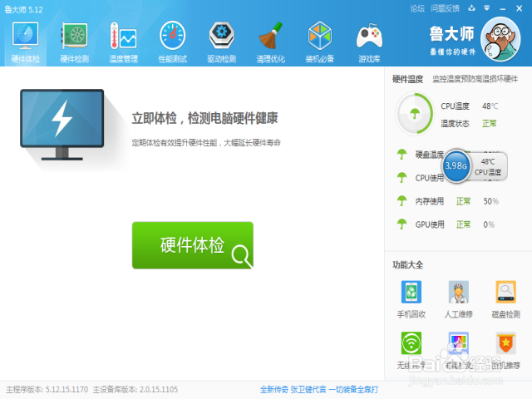Viewport: 532px width, 399px height.
Task: Open the 装机推荐 star badge icon
Action: (x=505, y=343)
